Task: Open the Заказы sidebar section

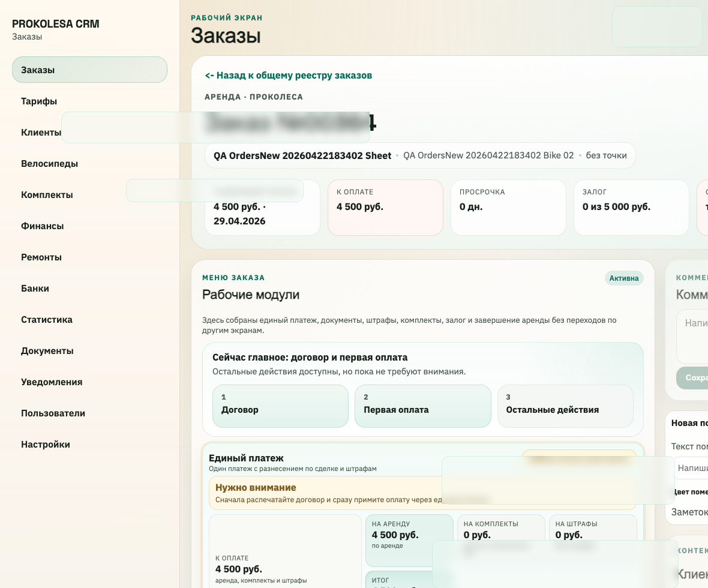Action: 89,70
